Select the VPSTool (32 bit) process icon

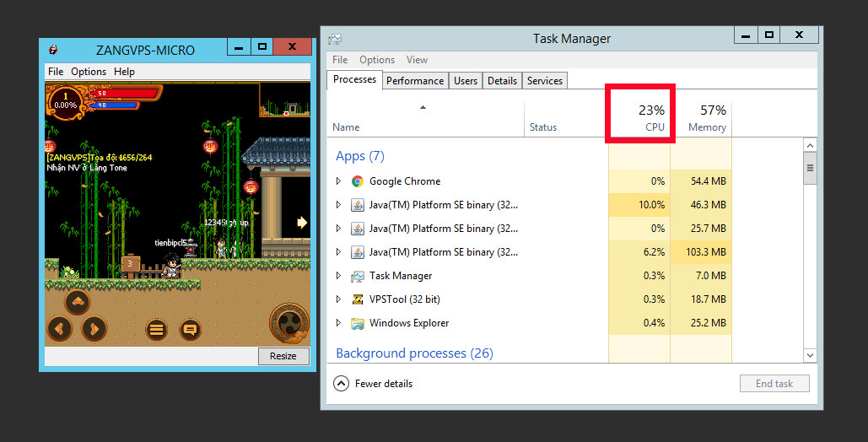pos(358,299)
